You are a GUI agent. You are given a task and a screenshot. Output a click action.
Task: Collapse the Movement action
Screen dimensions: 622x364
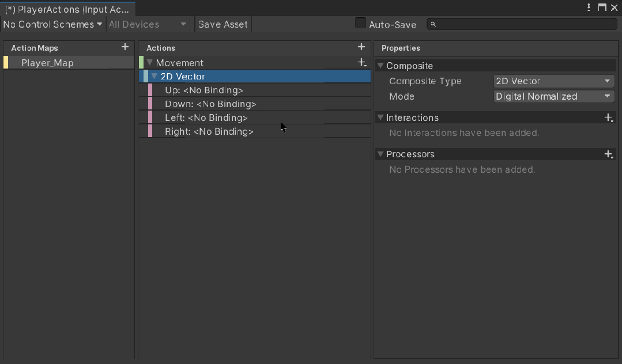(150, 63)
